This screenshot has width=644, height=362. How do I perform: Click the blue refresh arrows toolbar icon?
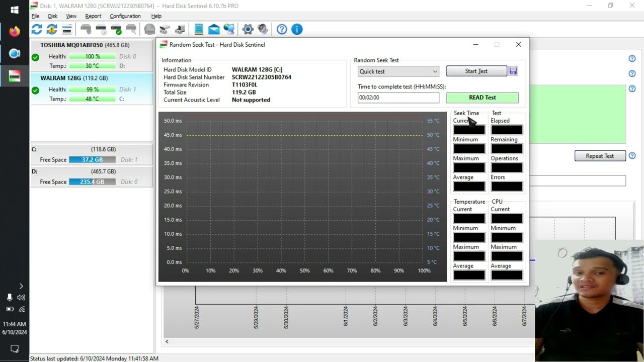[x=37, y=29]
